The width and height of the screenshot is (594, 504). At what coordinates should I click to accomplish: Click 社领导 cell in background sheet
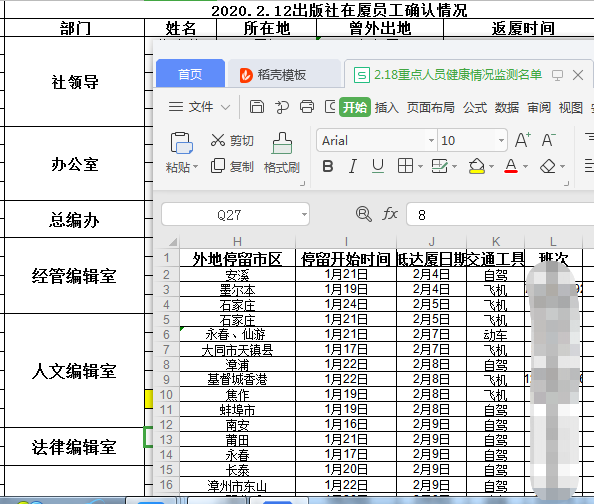75,82
